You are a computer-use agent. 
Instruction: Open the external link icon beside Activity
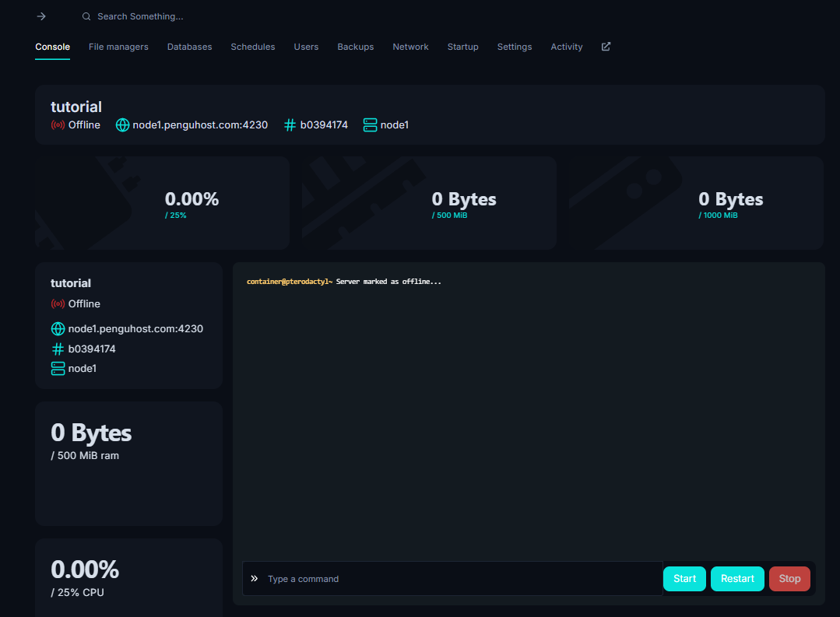coord(606,47)
